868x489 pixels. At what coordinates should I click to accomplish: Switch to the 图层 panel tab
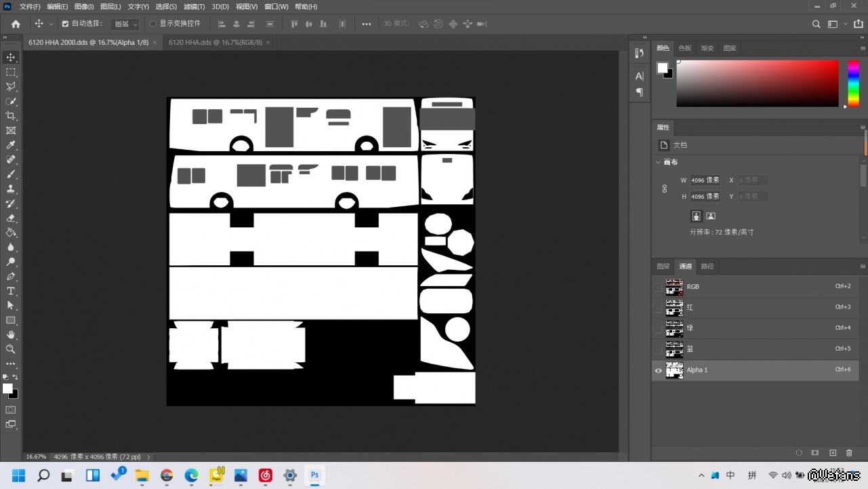[x=663, y=267]
